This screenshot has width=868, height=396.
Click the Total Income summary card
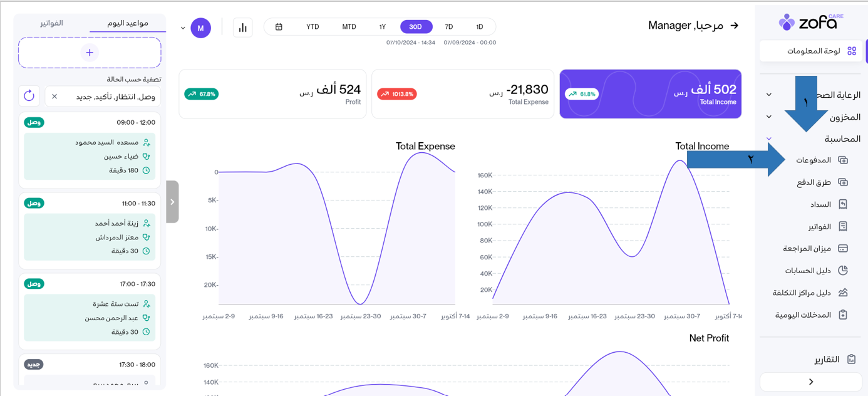click(x=650, y=94)
